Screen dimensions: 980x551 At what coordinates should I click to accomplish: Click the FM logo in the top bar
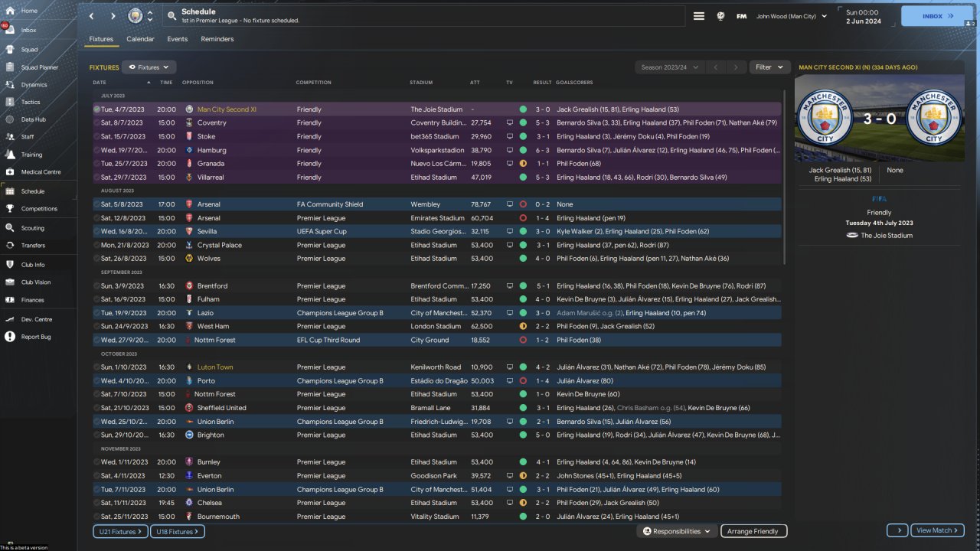(741, 16)
